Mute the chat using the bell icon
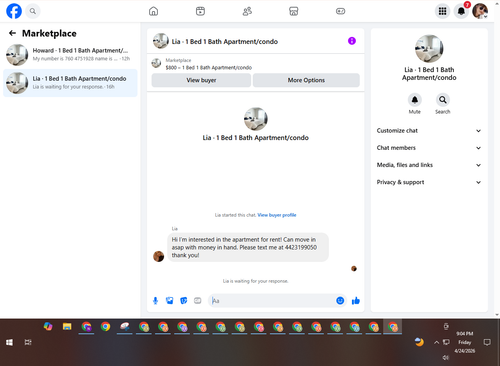This screenshot has width=500, height=366. click(x=415, y=100)
